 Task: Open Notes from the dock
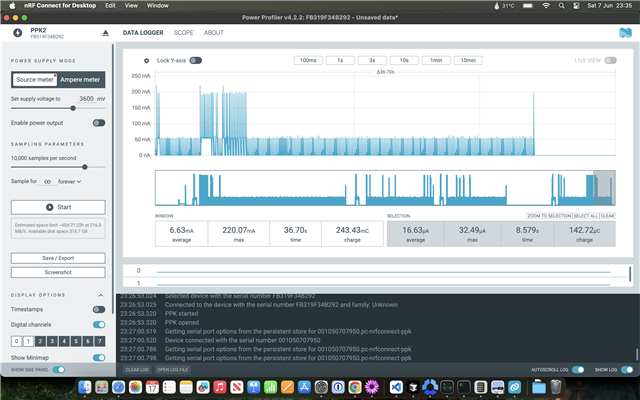pyautogui.click(x=186, y=387)
